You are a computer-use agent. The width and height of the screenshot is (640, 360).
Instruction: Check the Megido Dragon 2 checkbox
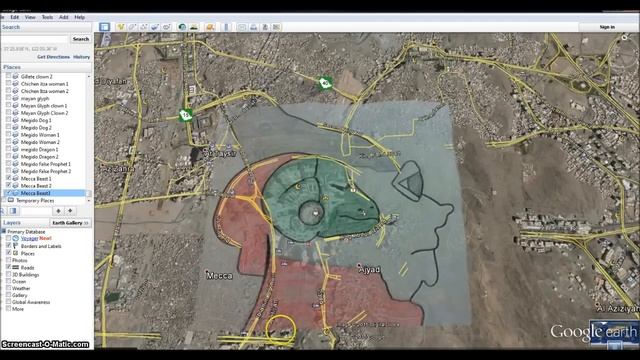pos(8,156)
